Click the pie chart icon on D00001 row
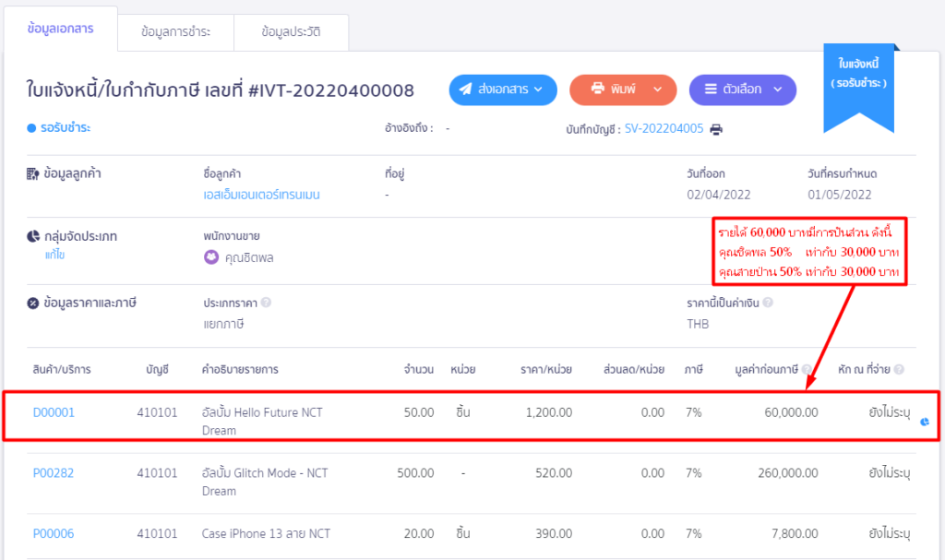This screenshot has width=945, height=560. point(925,421)
